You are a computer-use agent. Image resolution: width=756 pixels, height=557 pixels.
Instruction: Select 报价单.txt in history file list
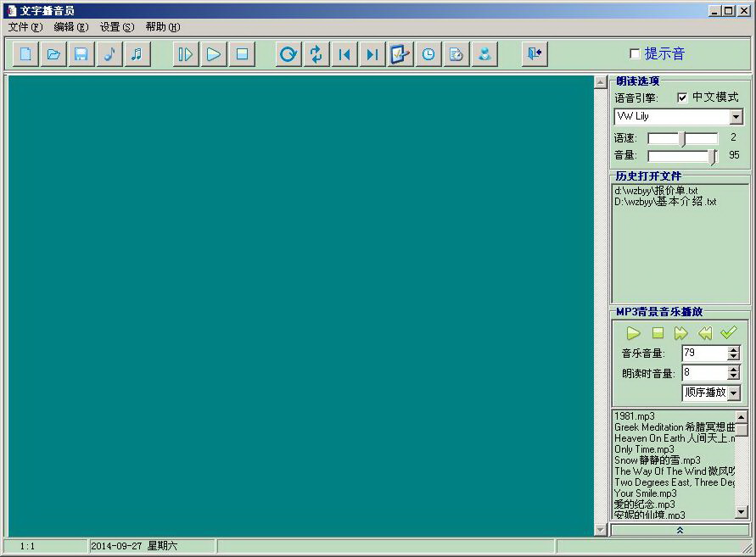tap(656, 191)
